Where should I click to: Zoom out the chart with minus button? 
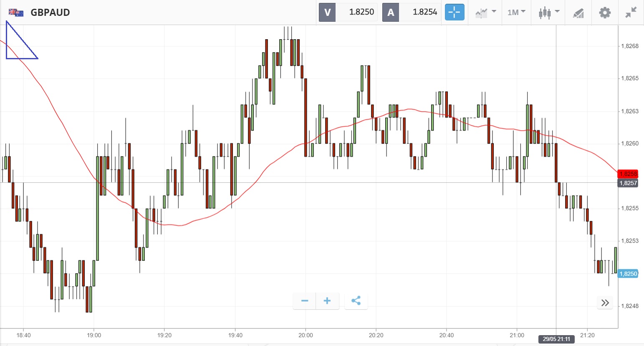(x=305, y=301)
